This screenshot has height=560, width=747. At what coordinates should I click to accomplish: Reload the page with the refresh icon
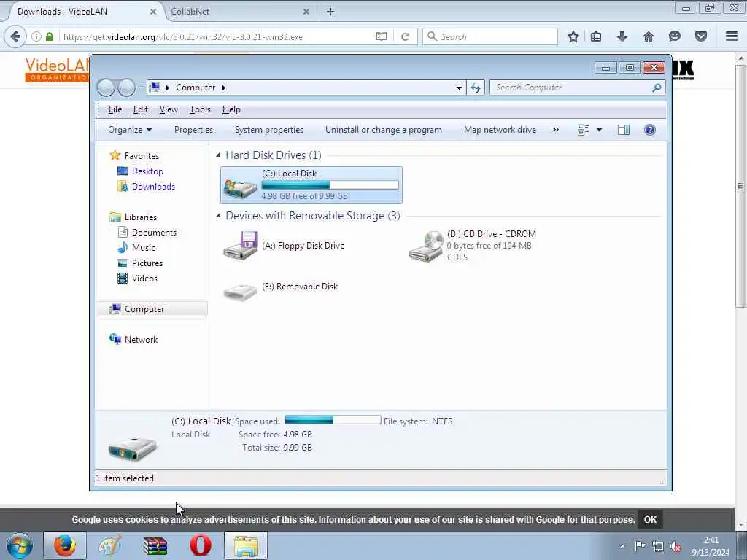[x=406, y=36]
